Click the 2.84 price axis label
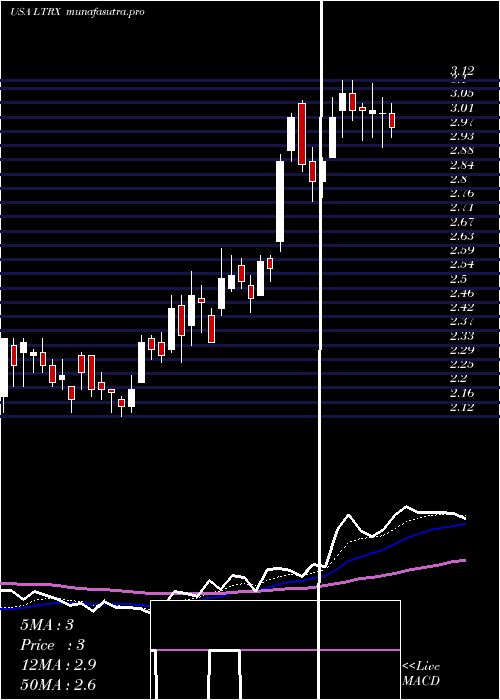 coord(462,165)
